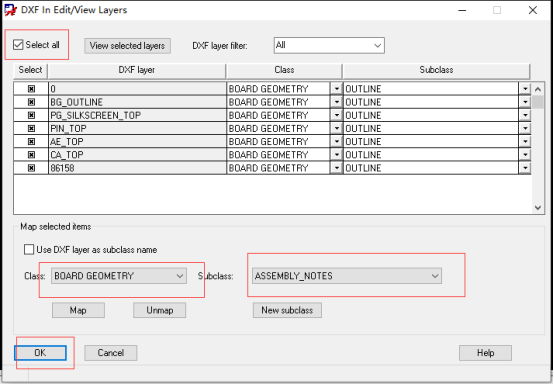Open Class dropdown for AE_TOP row
The width and height of the screenshot is (554, 385).
click(336, 142)
